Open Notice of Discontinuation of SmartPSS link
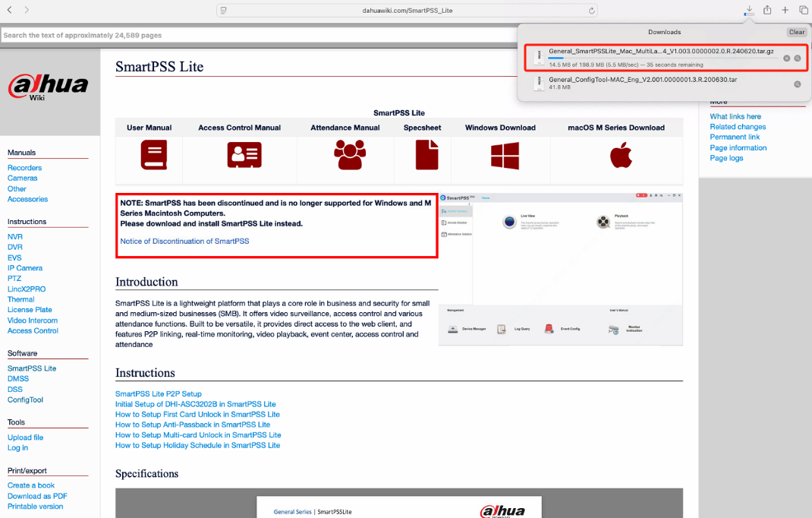Image resolution: width=812 pixels, height=518 pixels. coord(184,241)
